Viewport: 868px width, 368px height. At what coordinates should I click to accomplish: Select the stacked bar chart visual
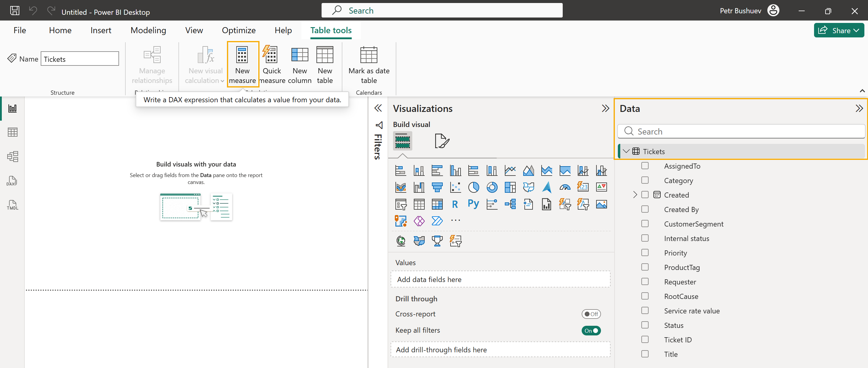[400, 171]
